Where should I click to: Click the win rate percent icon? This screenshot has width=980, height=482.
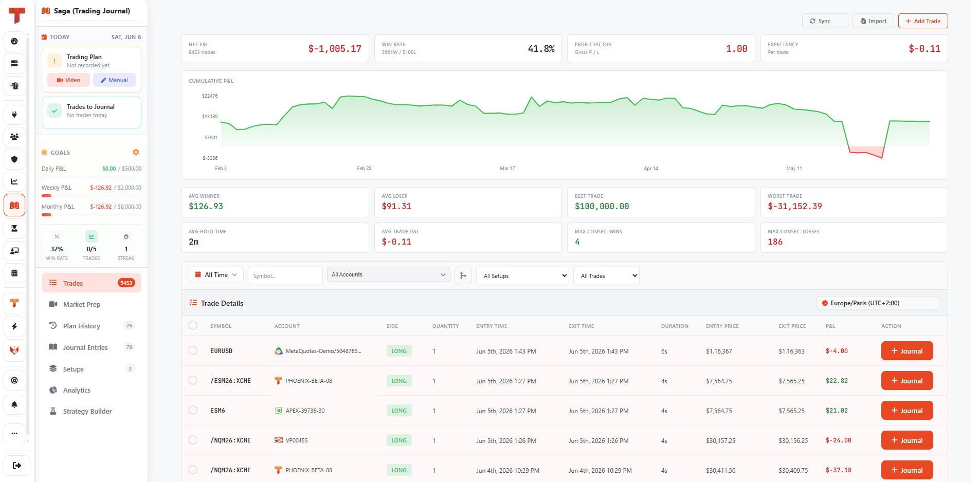[57, 236]
